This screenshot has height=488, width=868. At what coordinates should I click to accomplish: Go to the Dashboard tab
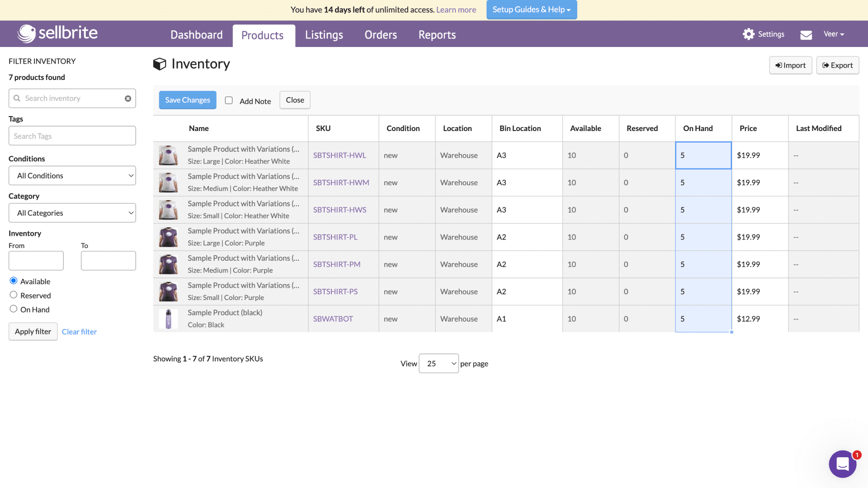[x=197, y=35]
